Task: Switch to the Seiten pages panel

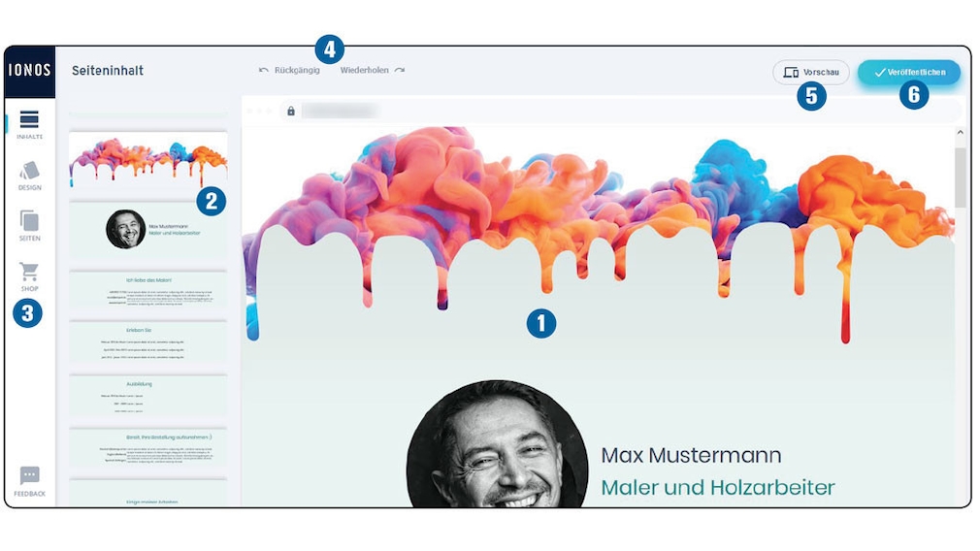Action: click(29, 224)
